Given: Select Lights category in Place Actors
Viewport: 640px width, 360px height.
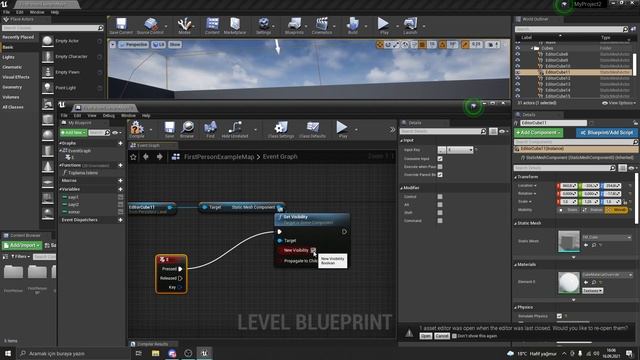Looking at the screenshot, I should pos(8,57).
